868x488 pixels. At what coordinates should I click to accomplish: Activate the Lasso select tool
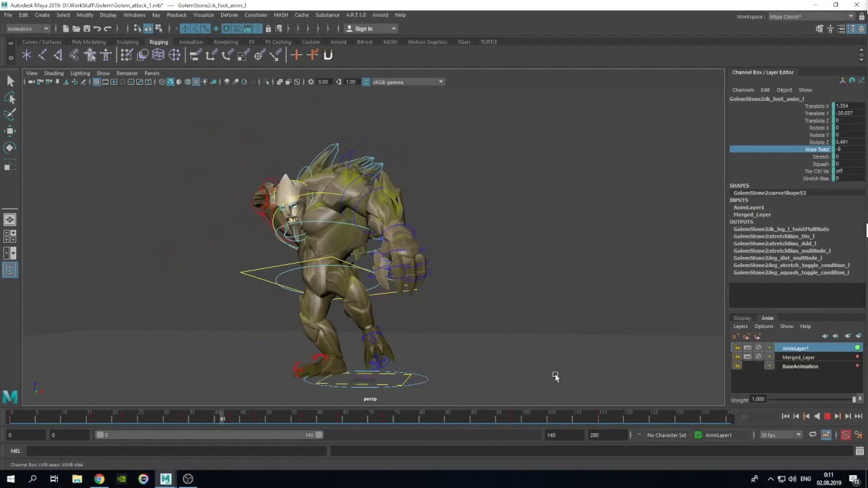(x=10, y=98)
